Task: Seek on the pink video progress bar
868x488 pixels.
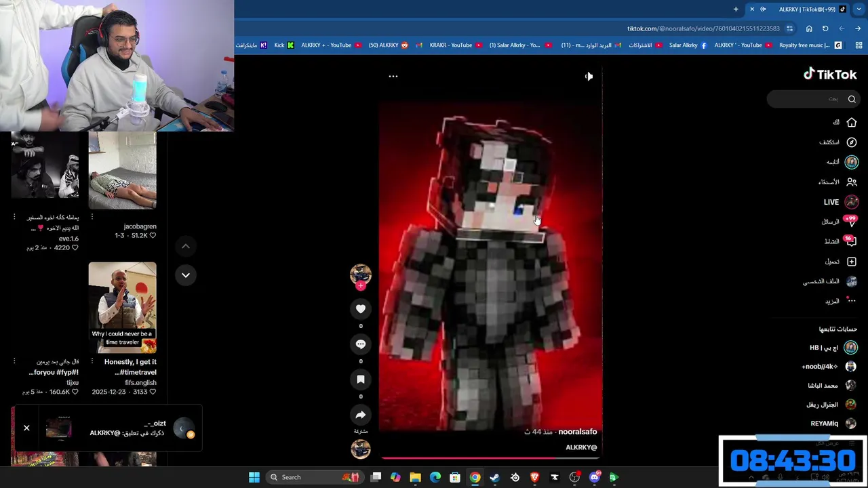Action: pos(490,458)
